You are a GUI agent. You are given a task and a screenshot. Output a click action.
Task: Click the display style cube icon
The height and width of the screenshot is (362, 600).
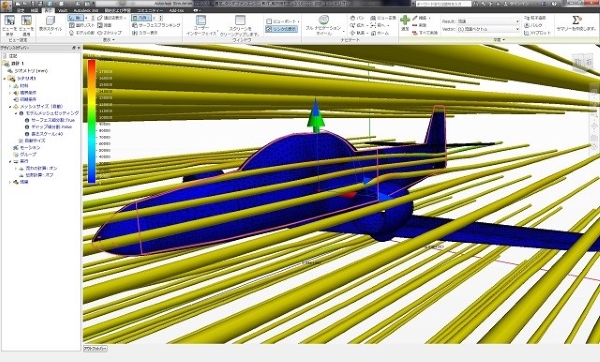click(x=50, y=20)
